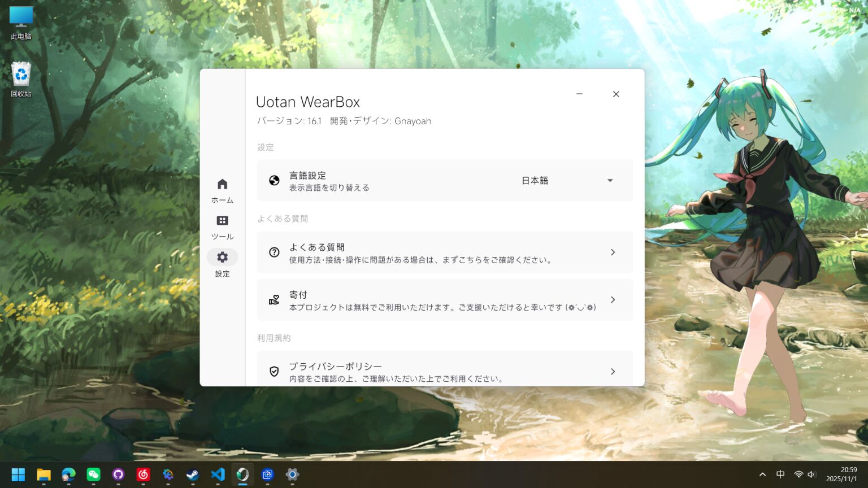Viewport: 868px width, 488px height.
Task: Click the question mark icon for よくある質問
Action: pos(274,252)
